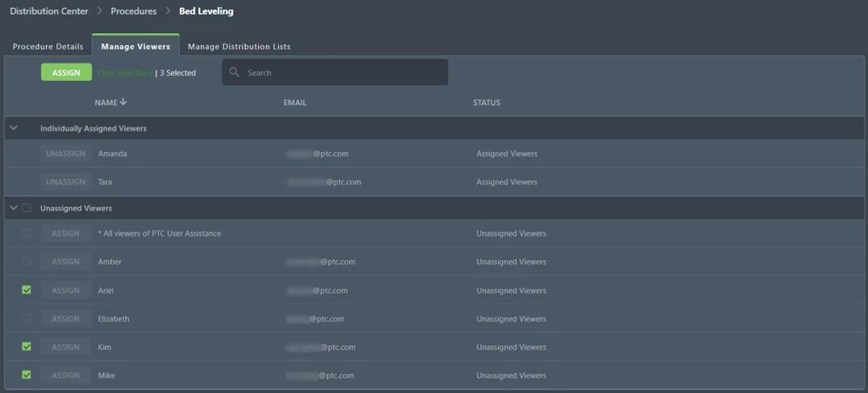Unassign Amanda from viewers
Viewport: 868px width, 393px height.
pos(66,154)
